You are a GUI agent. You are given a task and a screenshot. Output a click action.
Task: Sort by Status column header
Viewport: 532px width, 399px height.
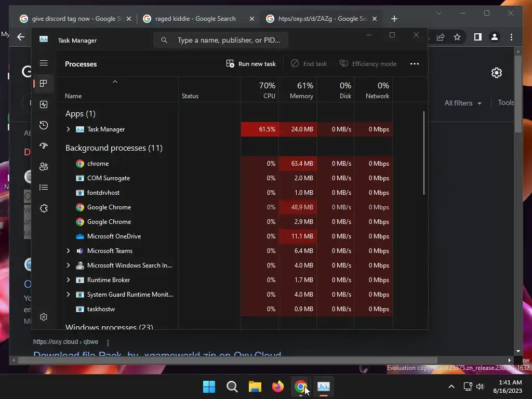click(209, 90)
